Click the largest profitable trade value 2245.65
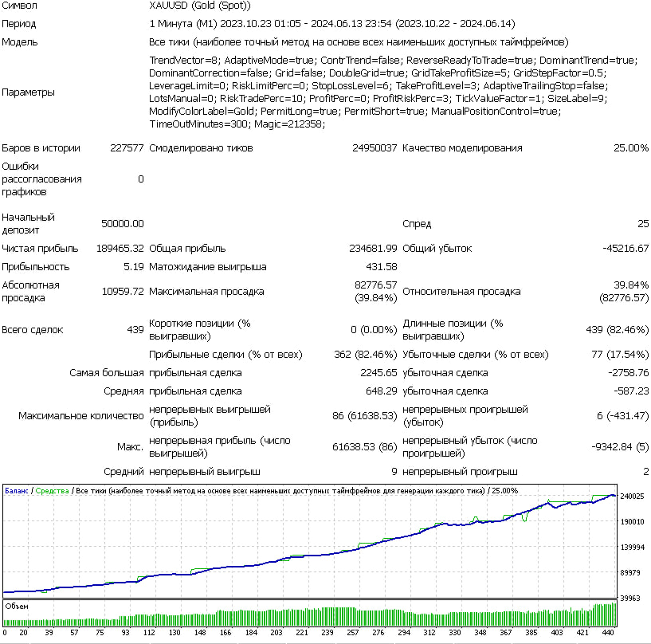This screenshot has width=651, height=644. coord(378,373)
